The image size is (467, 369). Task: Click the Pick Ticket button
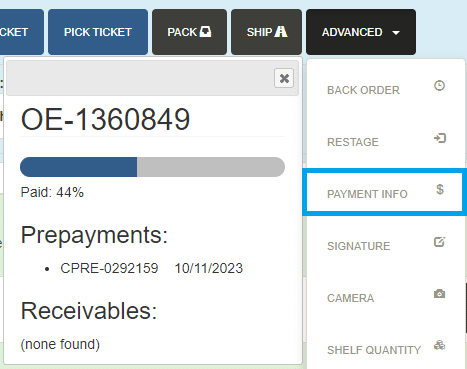coord(98,32)
